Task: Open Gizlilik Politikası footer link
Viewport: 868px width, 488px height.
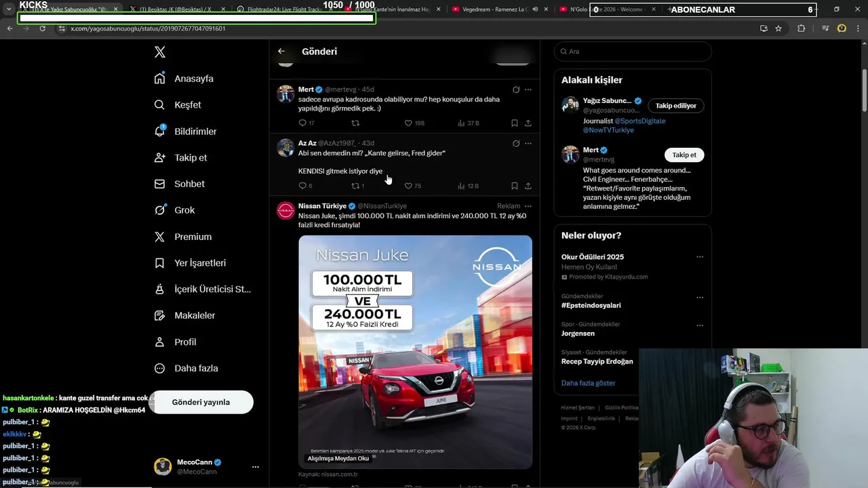Action: (621, 407)
